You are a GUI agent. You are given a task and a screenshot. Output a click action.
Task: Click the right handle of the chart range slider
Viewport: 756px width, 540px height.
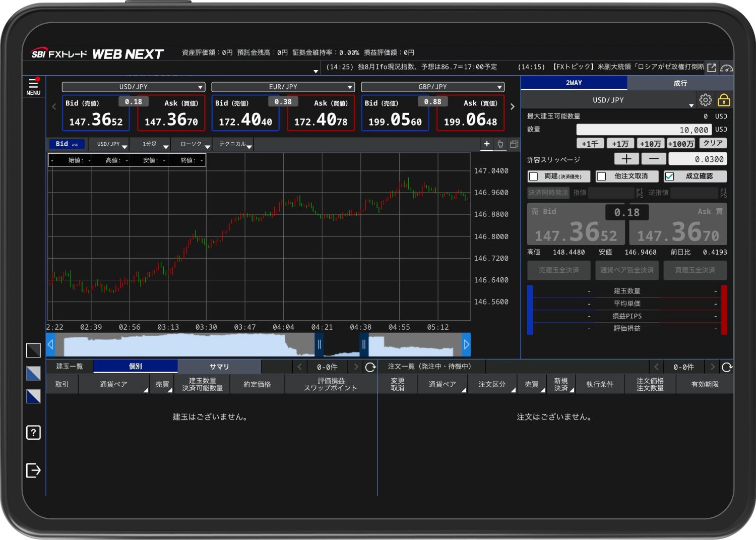coord(363,345)
